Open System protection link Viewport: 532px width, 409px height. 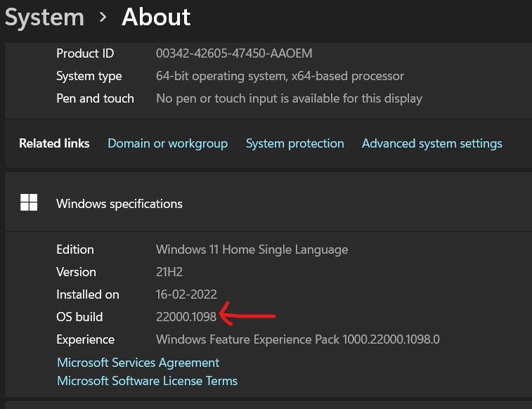pyautogui.click(x=294, y=143)
